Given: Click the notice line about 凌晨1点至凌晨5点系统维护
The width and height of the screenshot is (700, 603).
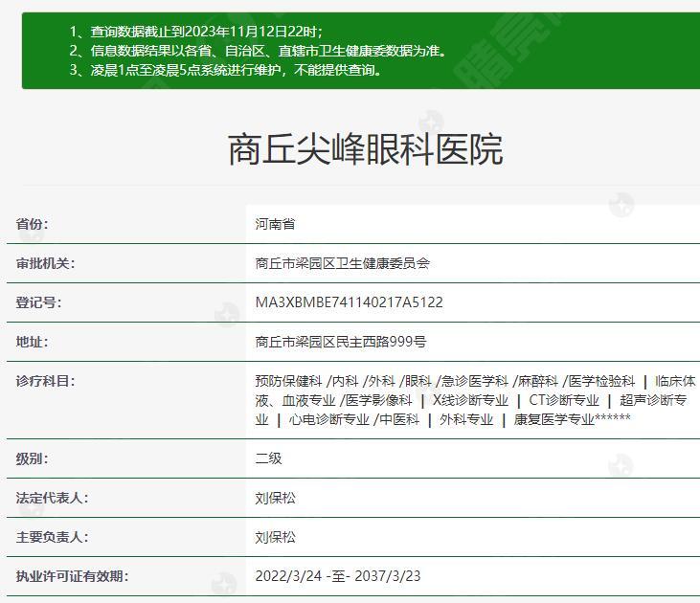Looking at the screenshot, I should 225,70.
